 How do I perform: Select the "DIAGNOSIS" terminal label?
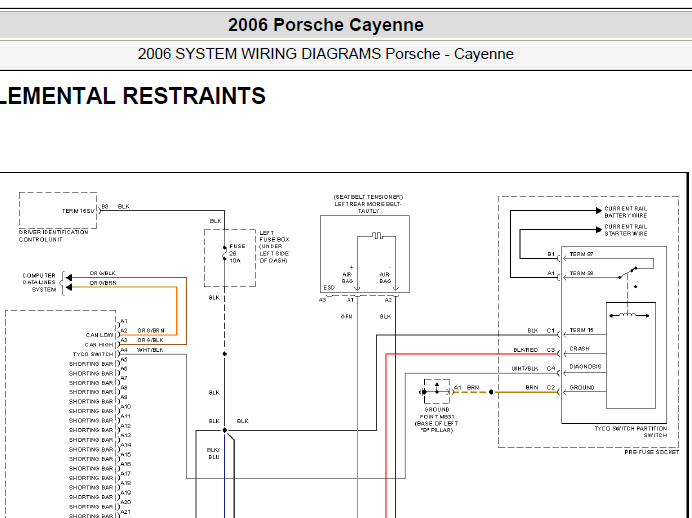tap(585, 367)
